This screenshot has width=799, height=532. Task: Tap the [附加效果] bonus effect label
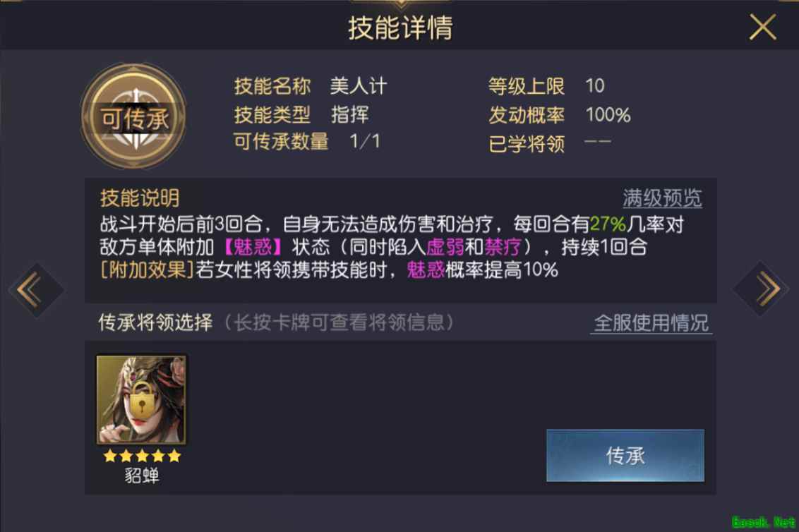148,270
